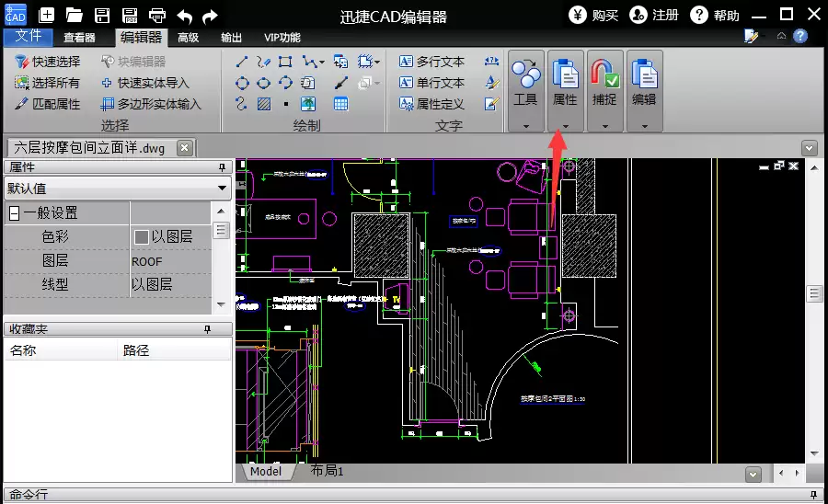
Task: Pick the hatch fill tool icon
Action: click(264, 104)
